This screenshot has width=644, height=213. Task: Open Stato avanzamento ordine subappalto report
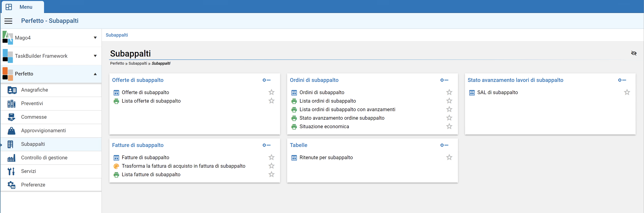click(342, 118)
